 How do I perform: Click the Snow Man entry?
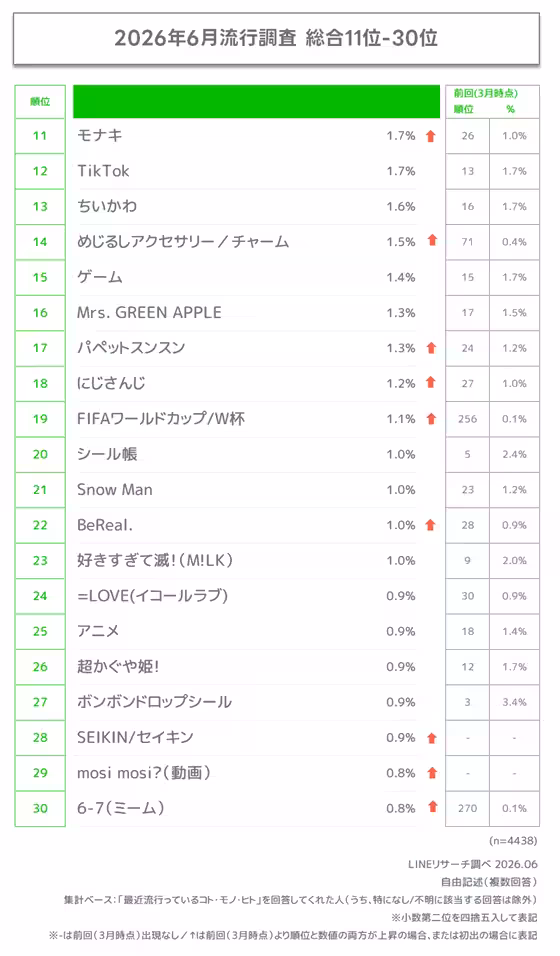(115, 490)
